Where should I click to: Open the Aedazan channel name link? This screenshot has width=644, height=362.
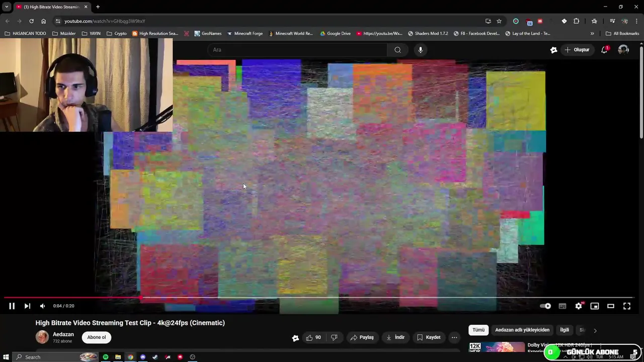tap(63, 334)
